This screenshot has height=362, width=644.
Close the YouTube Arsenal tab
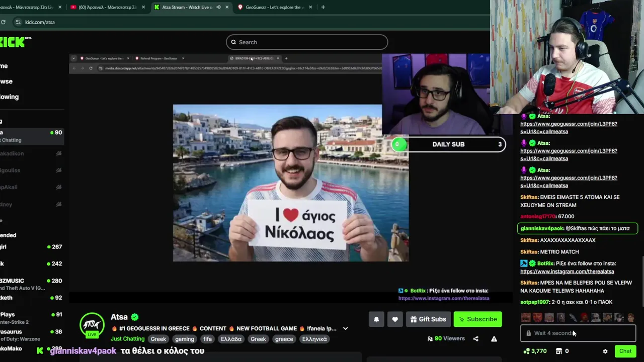[143, 7]
